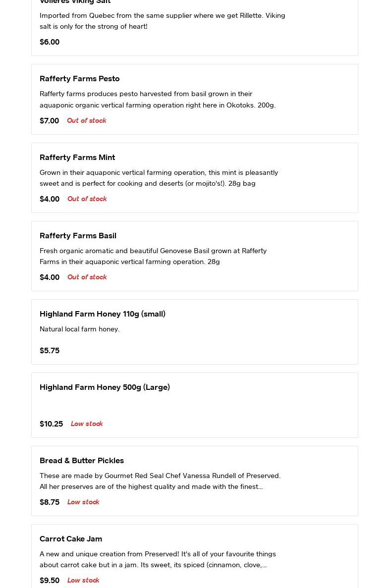Click the $5.75 honey price
The image size is (389, 588).
coord(50,351)
